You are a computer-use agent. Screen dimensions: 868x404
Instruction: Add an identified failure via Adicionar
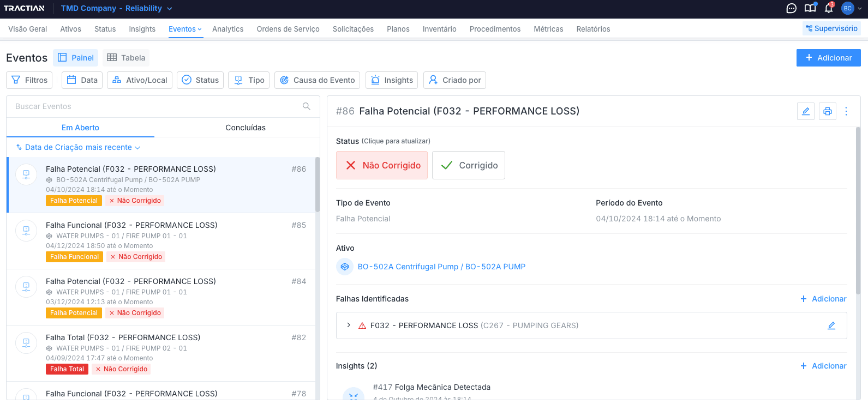pyautogui.click(x=823, y=299)
